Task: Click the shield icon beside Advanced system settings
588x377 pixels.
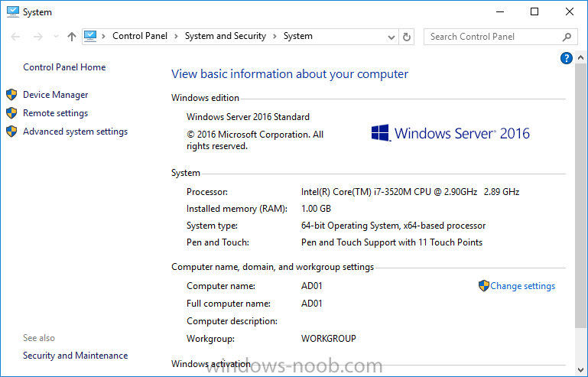Action: point(11,132)
